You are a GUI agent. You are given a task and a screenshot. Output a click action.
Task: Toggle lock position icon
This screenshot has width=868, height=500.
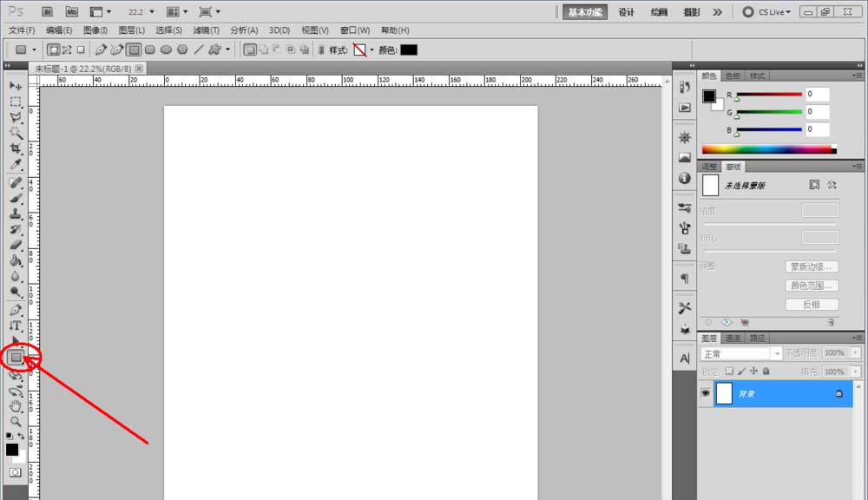(753, 371)
